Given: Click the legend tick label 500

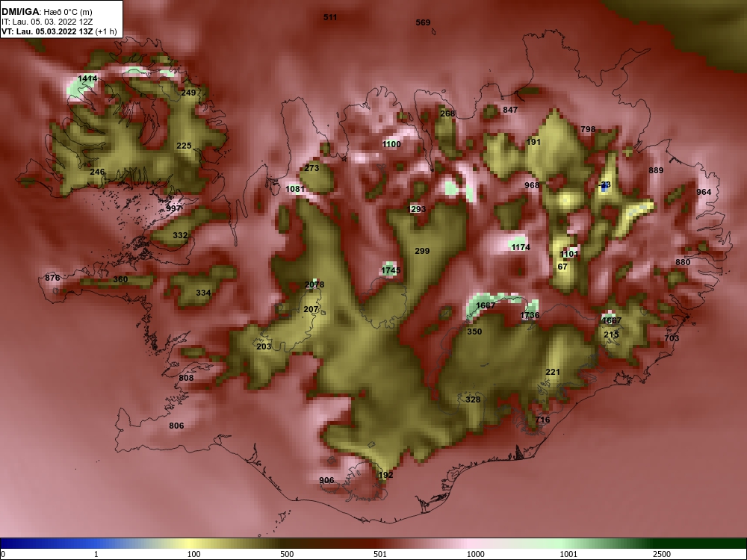Looking at the screenshot, I should tap(287, 554).
